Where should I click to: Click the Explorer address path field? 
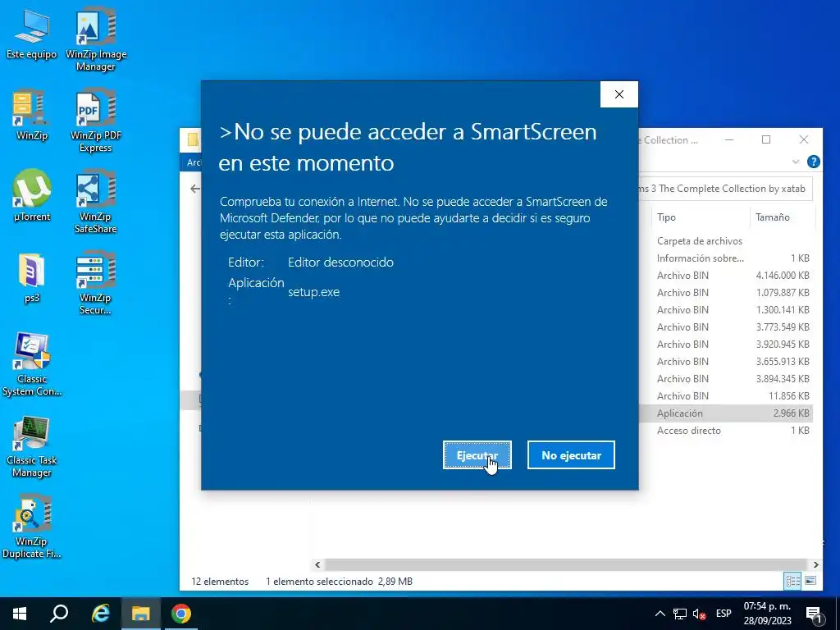click(725, 189)
